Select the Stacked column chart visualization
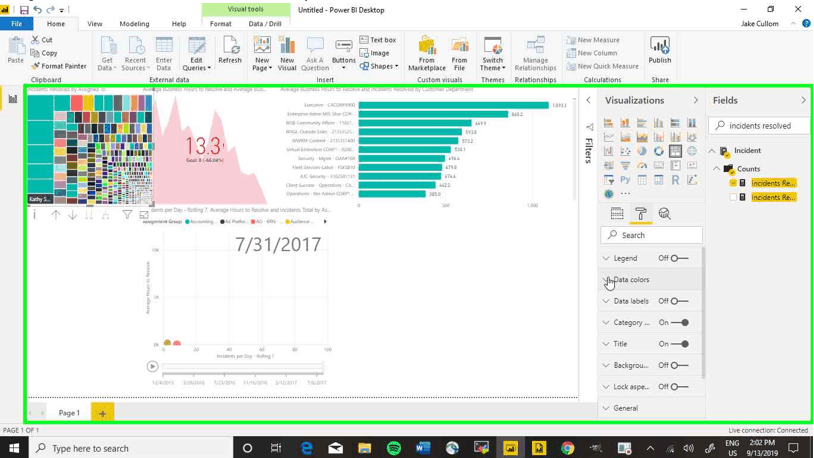The height and width of the screenshot is (458, 814). 625,123
